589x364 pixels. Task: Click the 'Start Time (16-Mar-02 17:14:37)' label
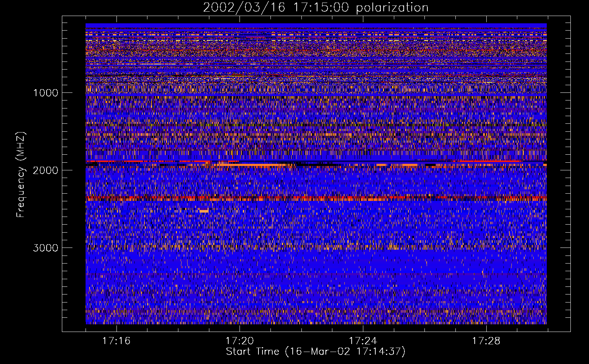316,352
